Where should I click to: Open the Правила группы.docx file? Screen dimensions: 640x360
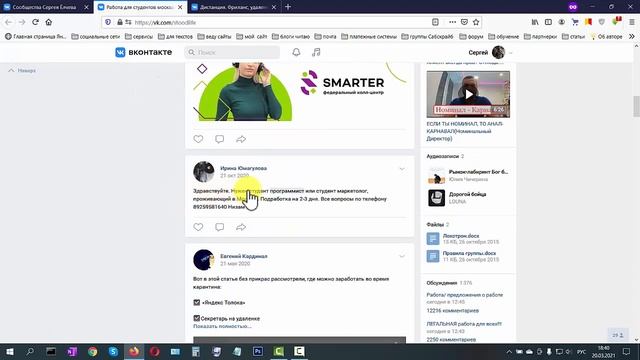[469, 253]
